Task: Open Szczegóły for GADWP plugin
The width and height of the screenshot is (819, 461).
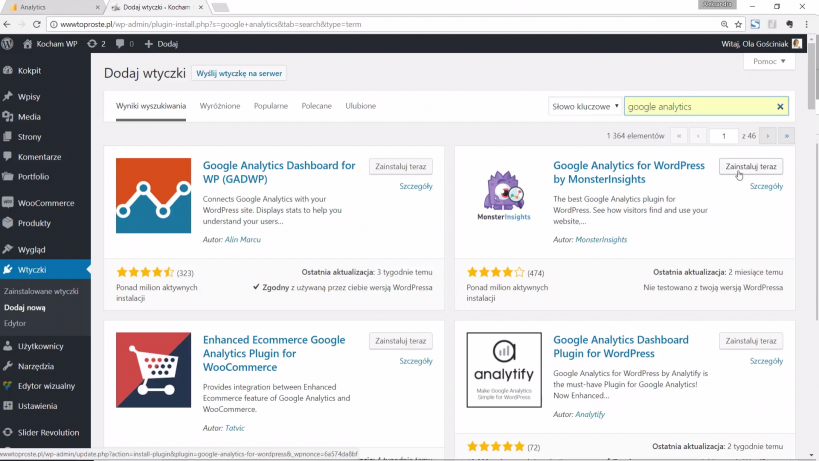Action: click(x=416, y=186)
